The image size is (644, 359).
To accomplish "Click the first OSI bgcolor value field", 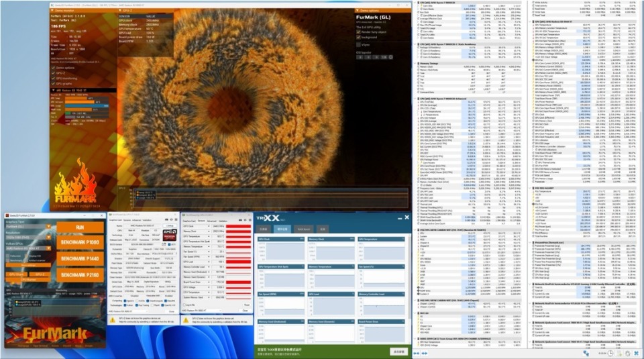I will coord(360,57).
